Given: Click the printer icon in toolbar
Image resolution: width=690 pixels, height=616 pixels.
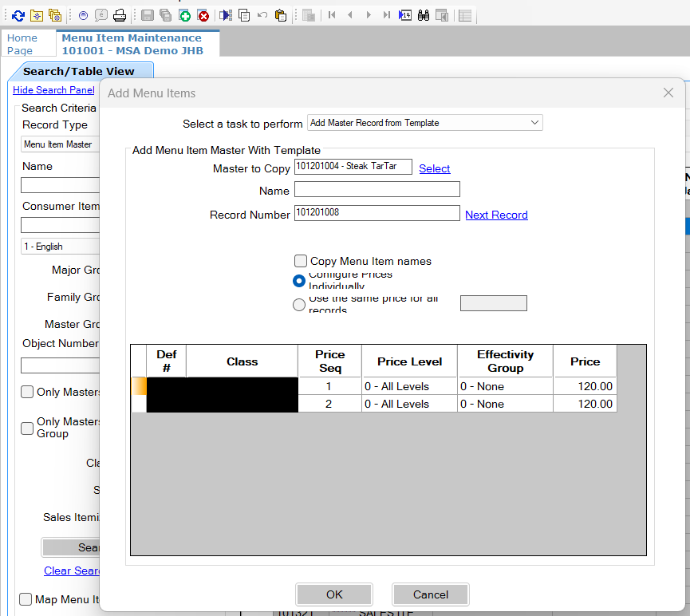Looking at the screenshot, I should tap(120, 15).
